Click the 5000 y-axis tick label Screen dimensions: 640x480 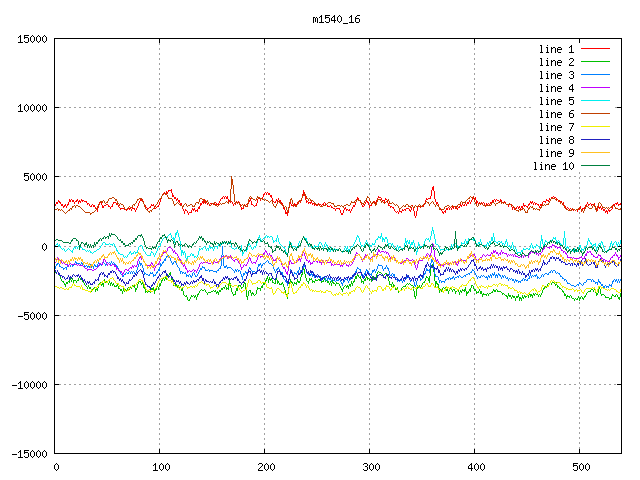point(35,177)
